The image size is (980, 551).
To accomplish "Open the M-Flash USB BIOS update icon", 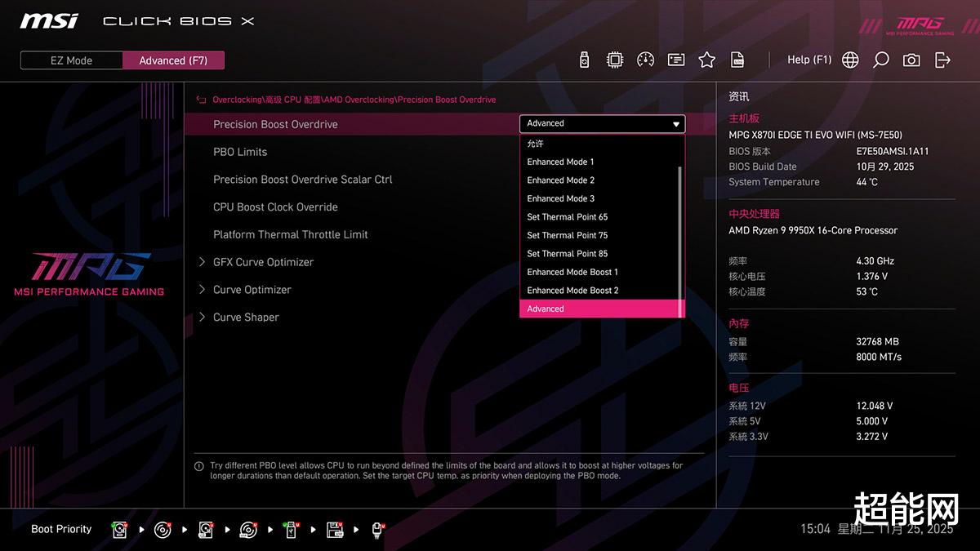I will pos(584,60).
